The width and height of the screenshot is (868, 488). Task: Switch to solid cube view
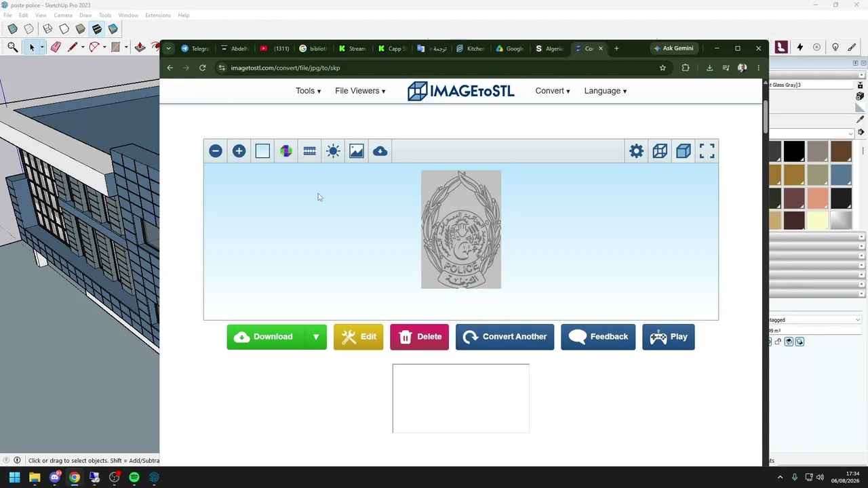(x=683, y=151)
